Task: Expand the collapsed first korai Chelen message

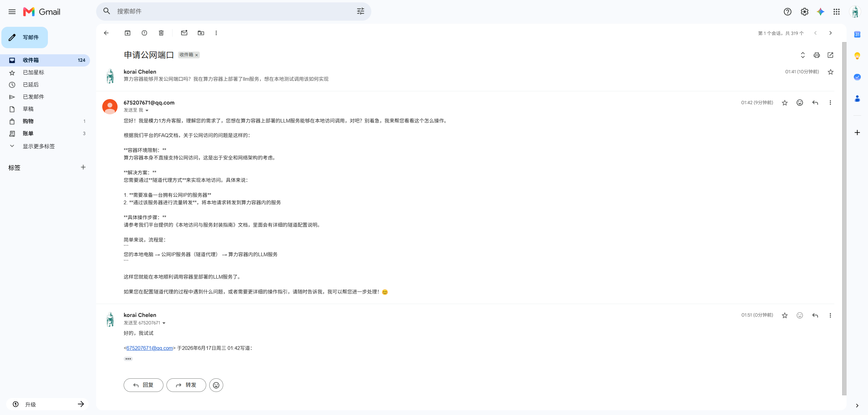Action: click(x=465, y=75)
